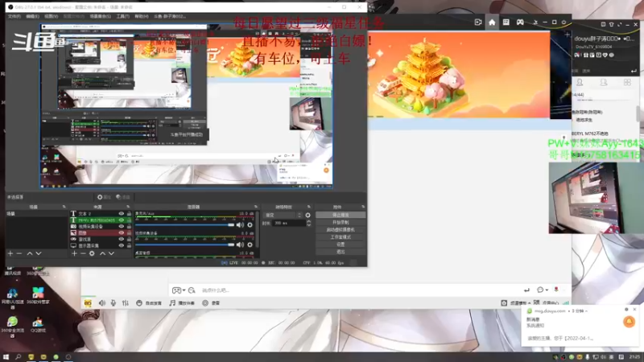Add a new source with the plus icon
Screen dimensions: 644x362
pos(74,253)
